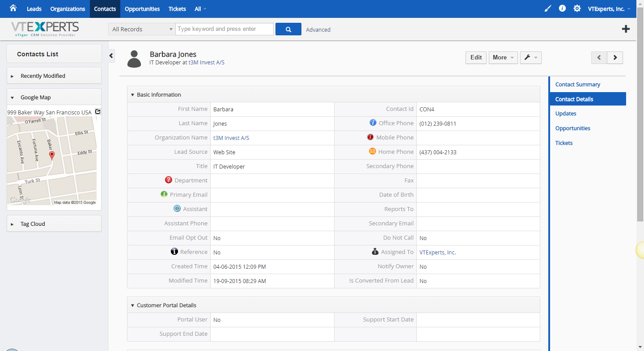Open the theme brush icon
644x351 pixels.
(548, 8)
